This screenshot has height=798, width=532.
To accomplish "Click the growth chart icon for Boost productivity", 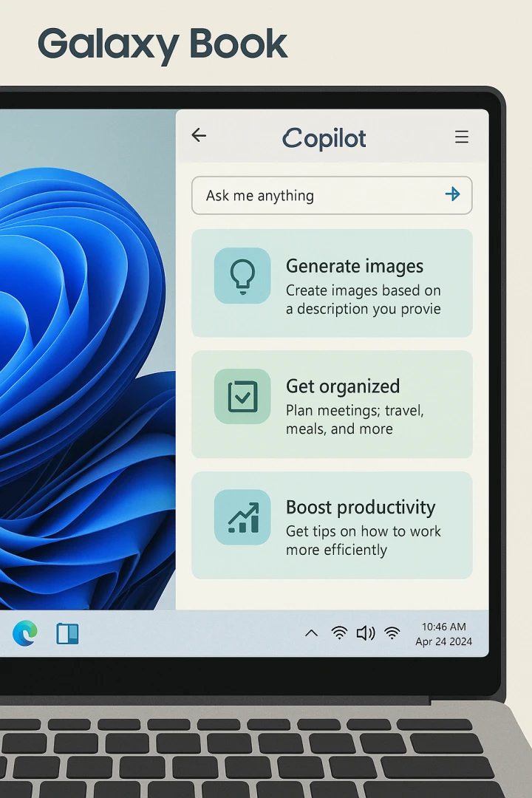I will (x=242, y=517).
